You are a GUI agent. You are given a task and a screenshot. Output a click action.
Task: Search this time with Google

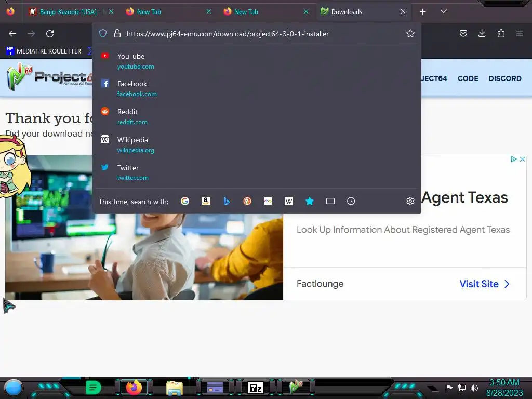185,201
